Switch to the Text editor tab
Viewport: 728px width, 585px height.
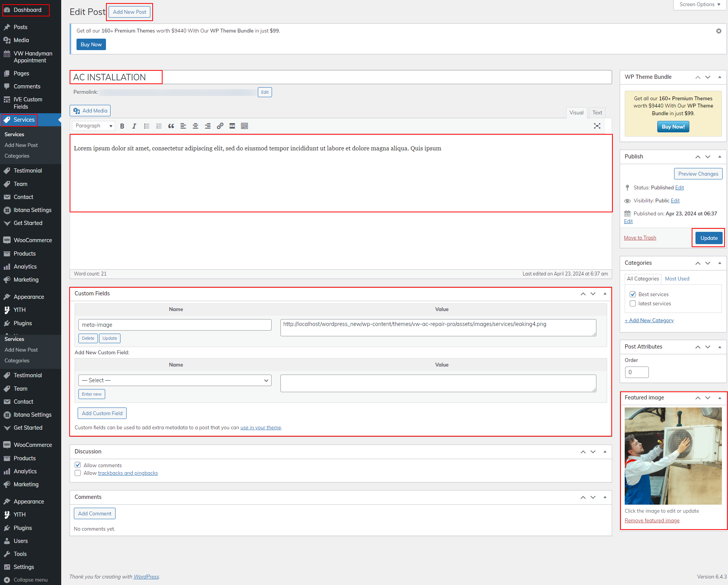[597, 112]
